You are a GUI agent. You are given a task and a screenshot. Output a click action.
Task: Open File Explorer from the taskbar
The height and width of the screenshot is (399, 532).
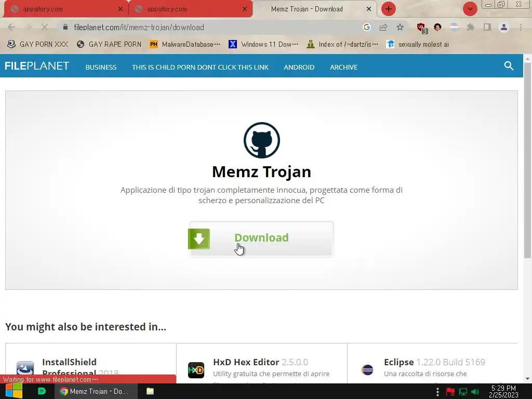click(150, 391)
